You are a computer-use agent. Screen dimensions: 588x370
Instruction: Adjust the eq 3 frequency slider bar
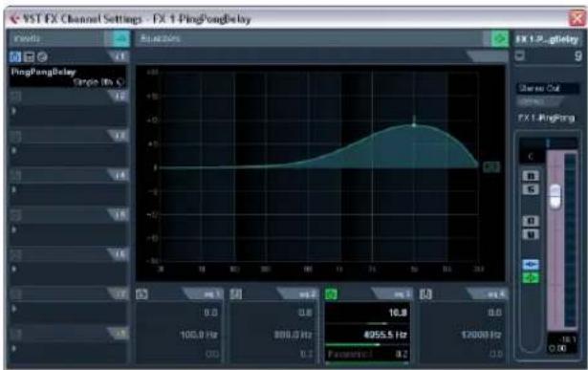[367, 344]
